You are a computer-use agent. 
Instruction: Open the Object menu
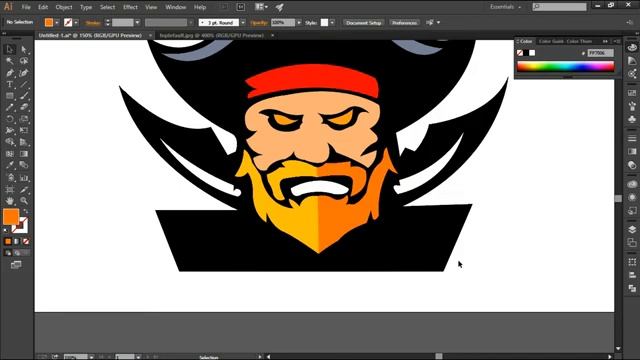pos(64,7)
